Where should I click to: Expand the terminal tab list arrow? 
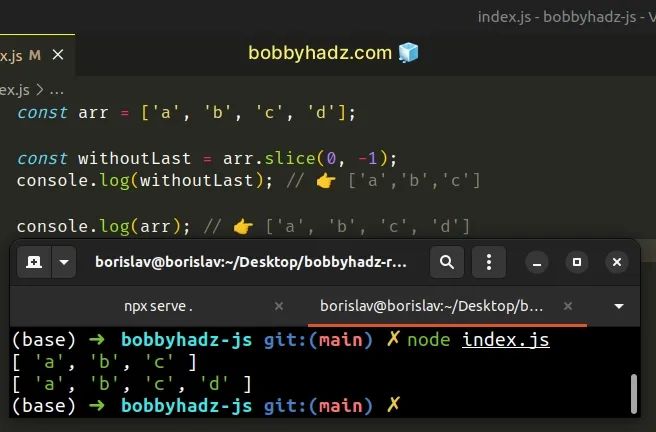point(619,307)
